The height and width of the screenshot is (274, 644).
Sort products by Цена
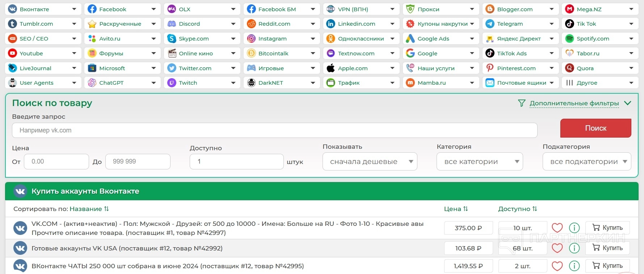coord(456,209)
